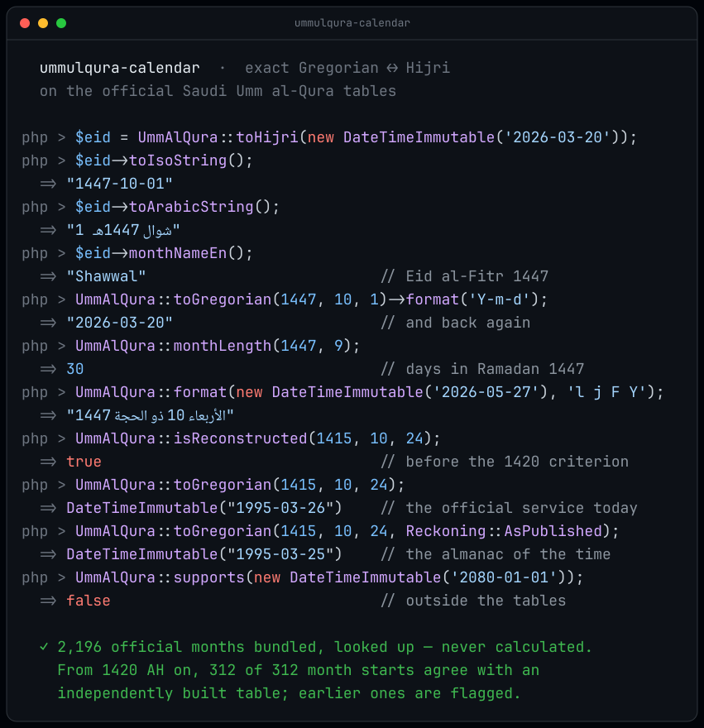This screenshot has width=704, height=728.
Task: Click the "toGregorian(1447, 10, 1)→format" command
Action: (311, 299)
